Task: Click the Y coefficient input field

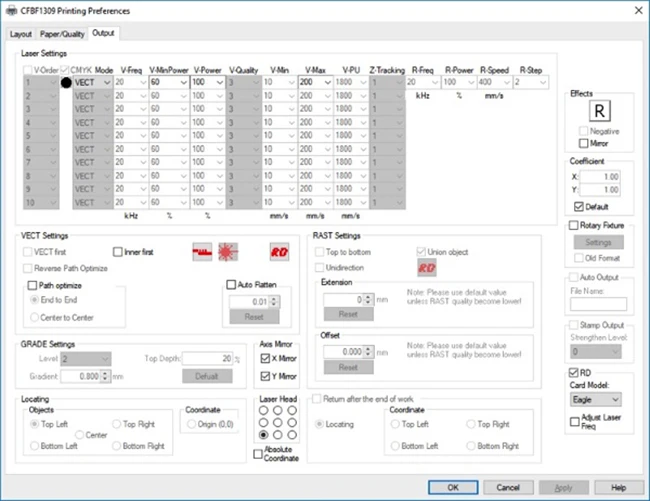Action: tap(600, 190)
